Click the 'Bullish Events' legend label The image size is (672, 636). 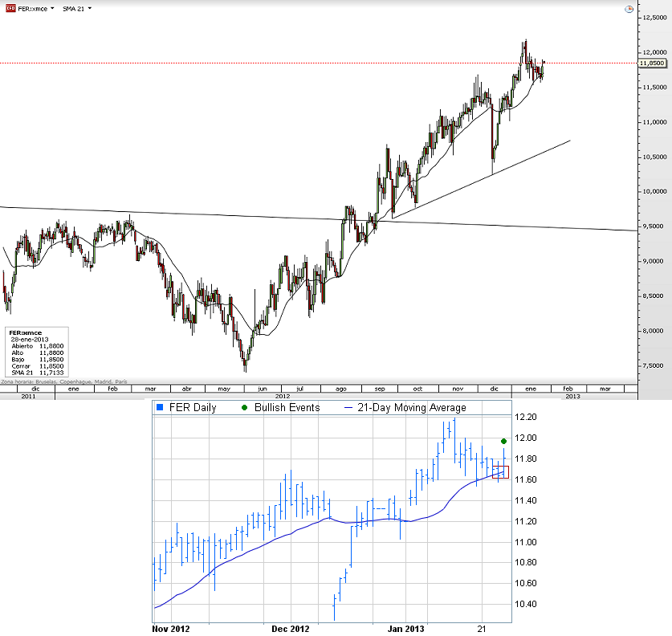pyautogui.click(x=287, y=408)
